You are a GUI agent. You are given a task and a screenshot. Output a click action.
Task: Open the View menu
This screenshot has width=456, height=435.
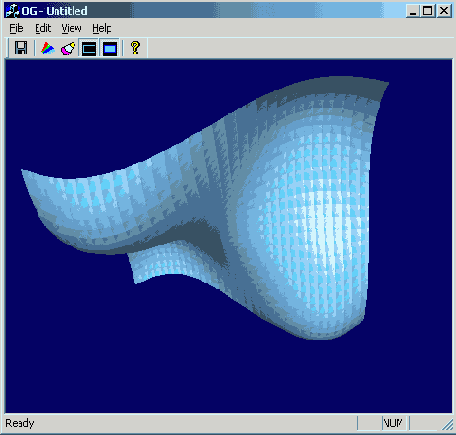click(71, 28)
